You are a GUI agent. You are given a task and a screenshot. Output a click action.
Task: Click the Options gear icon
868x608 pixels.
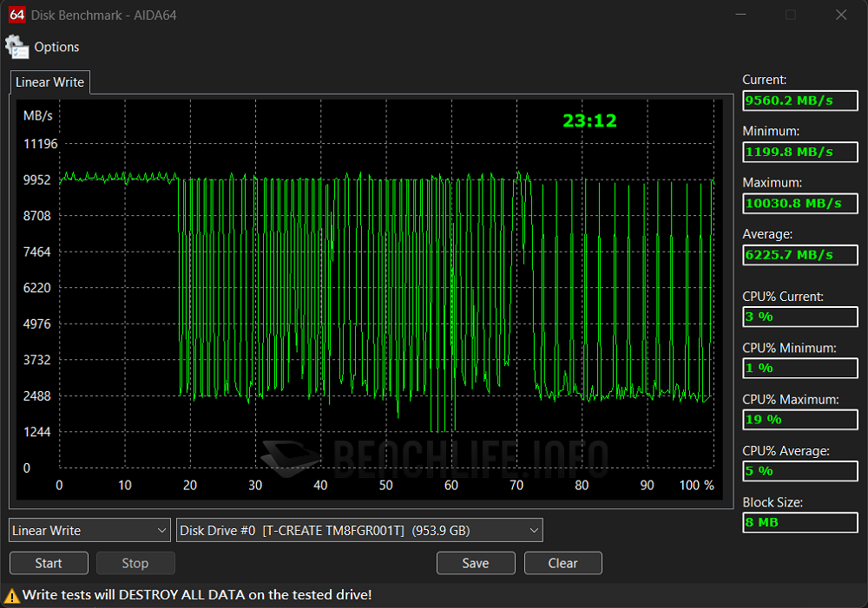coord(16,48)
